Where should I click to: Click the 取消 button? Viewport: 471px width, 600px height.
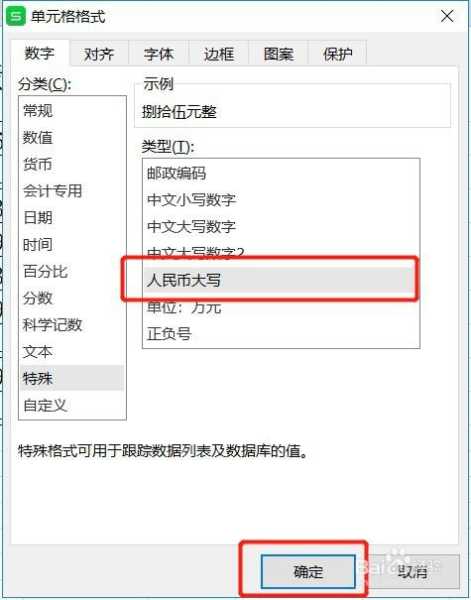[412, 572]
